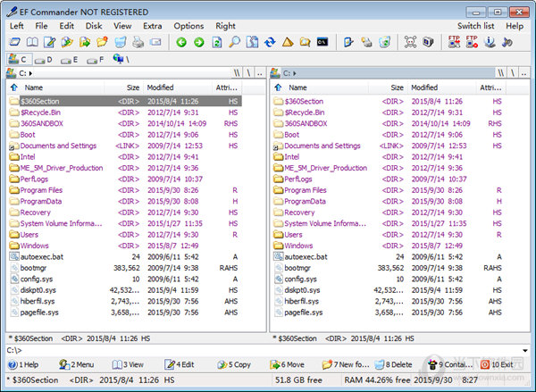Click the FTP connect toolbar icon

tap(454, 42)
